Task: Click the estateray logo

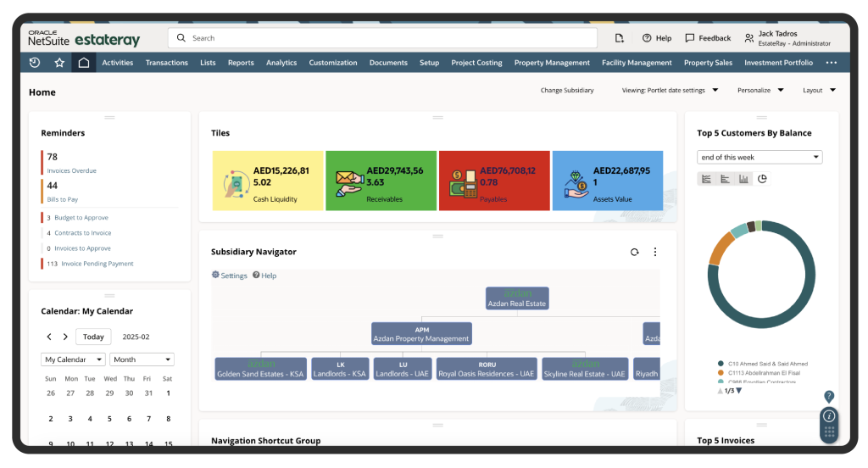Action: click(107, 40)
